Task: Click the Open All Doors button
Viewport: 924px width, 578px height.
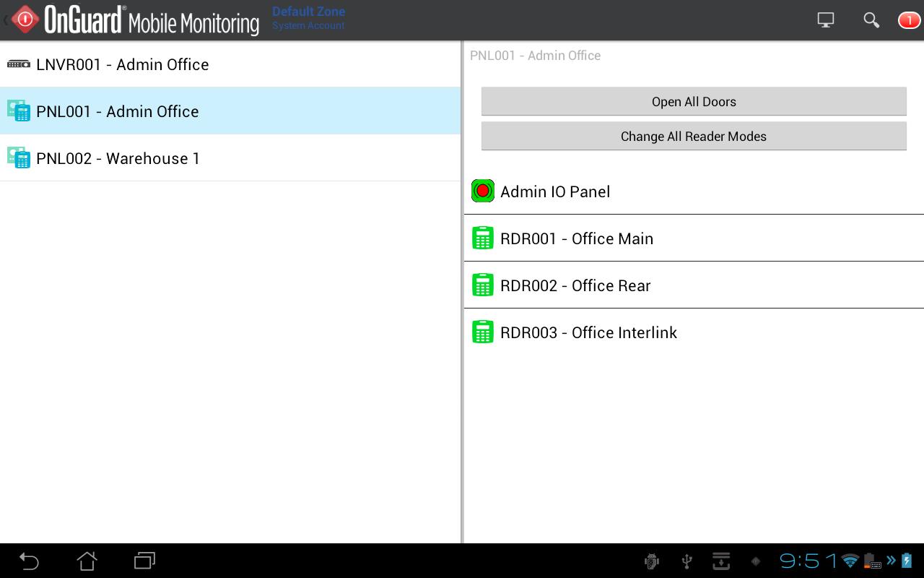Action: tap(693, 101)
